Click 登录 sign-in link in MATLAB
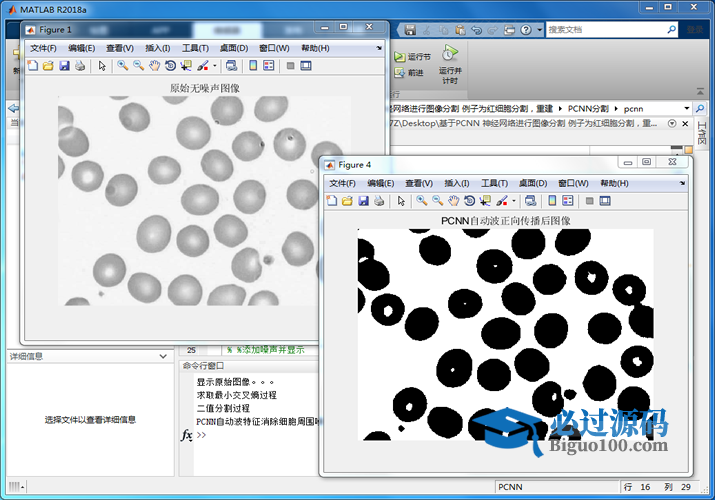 [695, 30]
